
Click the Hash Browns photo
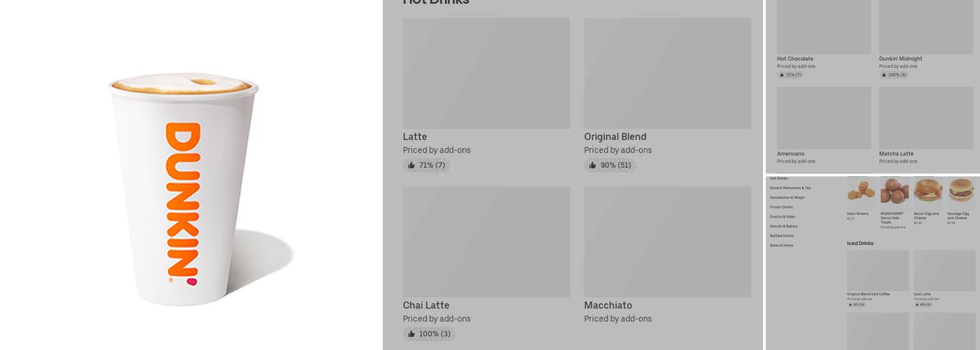pyautogui.click(x=861, y=190)
